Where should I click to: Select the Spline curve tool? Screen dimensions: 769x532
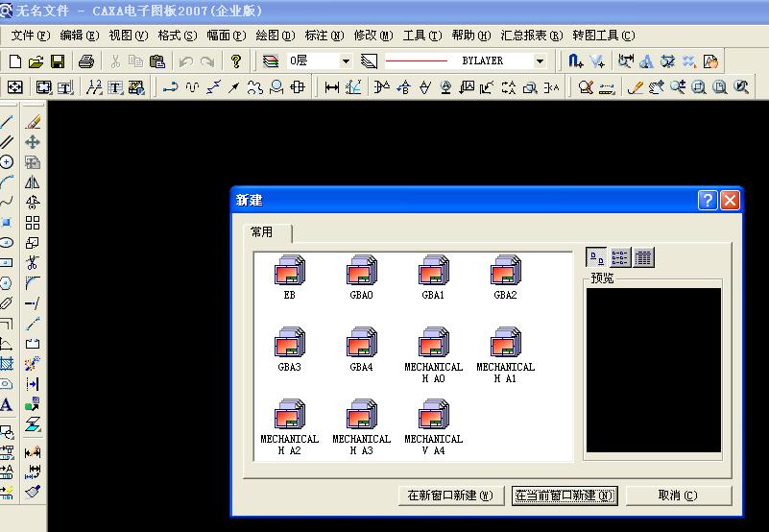point(7,202)
